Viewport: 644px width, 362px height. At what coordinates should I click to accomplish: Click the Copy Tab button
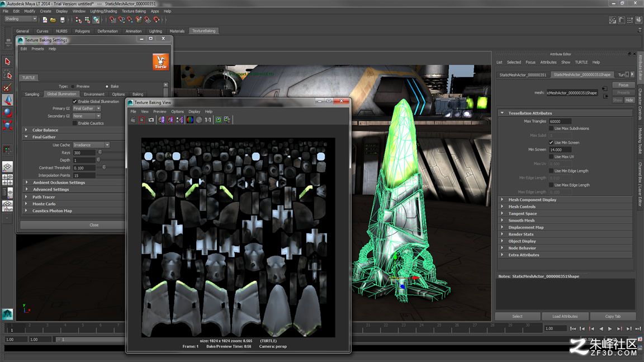pyautogui.click(x=613, y=316)
